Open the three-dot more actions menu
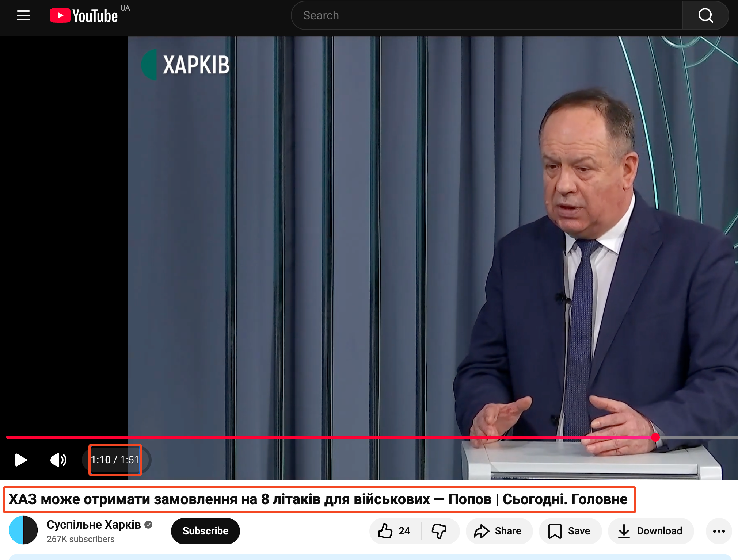The height and width of the screenshot is (560, 738). tap(719, 531)
